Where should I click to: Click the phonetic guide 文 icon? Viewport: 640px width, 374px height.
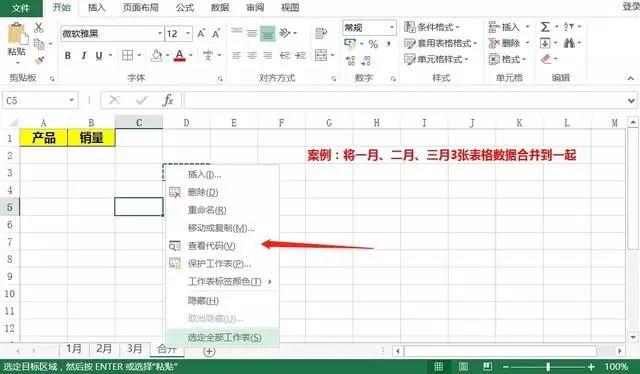pos(208,56)
